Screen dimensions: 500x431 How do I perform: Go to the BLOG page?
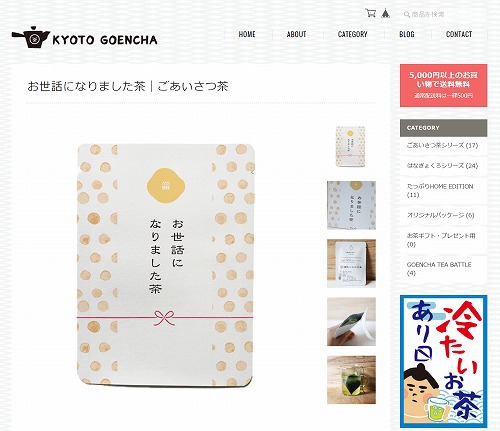pos(407,34)
